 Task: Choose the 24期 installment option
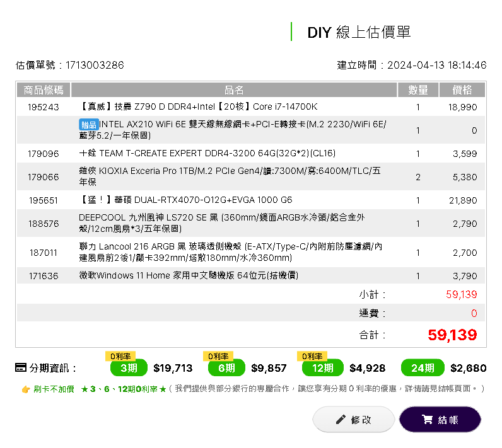(x=422, y=368)
